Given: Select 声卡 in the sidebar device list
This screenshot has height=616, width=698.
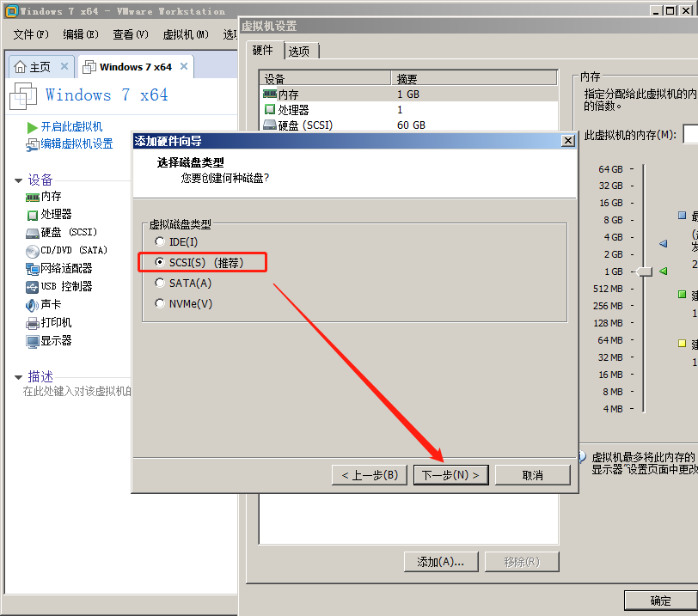Looking at the screenshot, I should (x=51, y=304).
